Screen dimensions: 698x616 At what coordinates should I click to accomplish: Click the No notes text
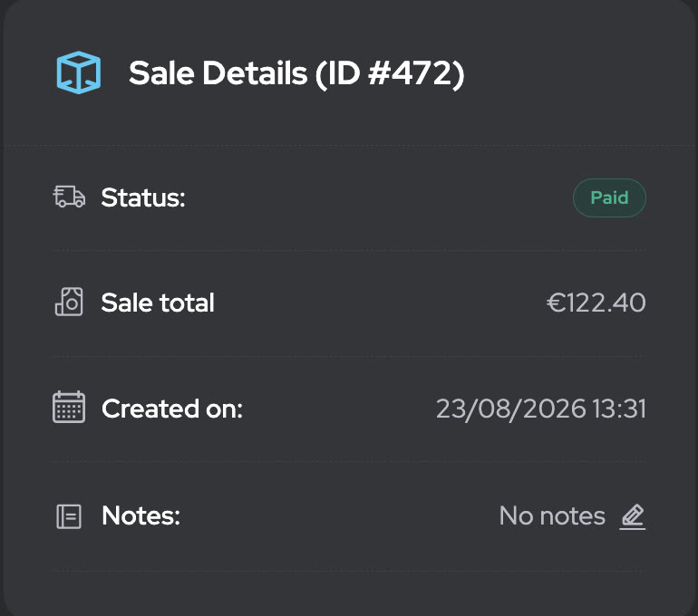(552, 516)
